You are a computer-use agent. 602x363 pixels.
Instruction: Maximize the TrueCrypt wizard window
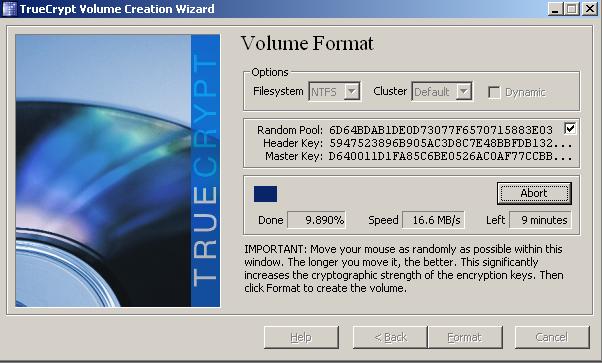[x=571, y=9]
